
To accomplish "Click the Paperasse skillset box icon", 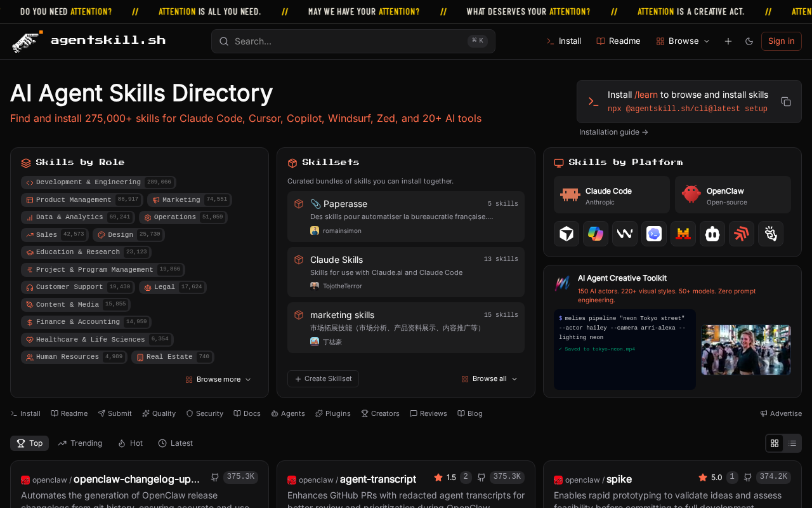I will point(299,204).
